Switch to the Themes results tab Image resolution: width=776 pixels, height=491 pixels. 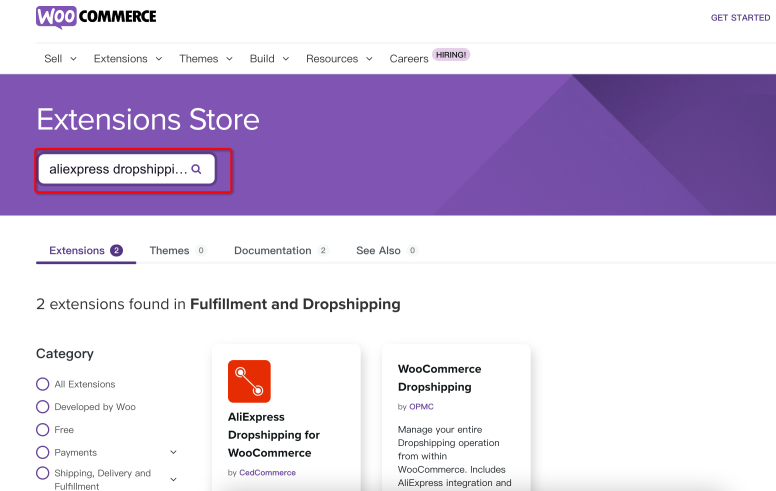(177, 250)
